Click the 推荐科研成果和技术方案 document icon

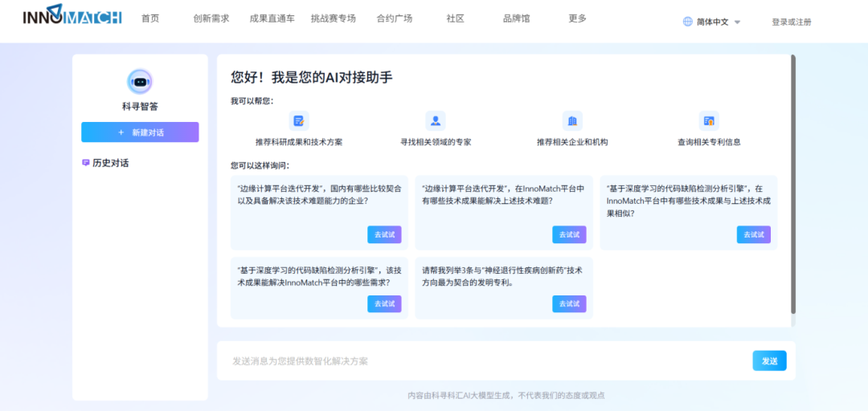click(x=299, y=121)
